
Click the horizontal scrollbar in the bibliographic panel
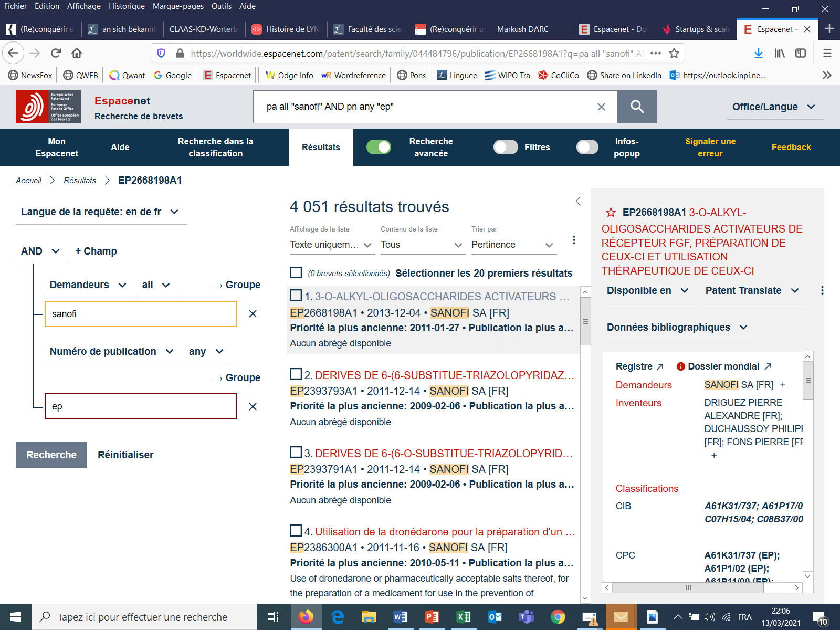[687, 588]
